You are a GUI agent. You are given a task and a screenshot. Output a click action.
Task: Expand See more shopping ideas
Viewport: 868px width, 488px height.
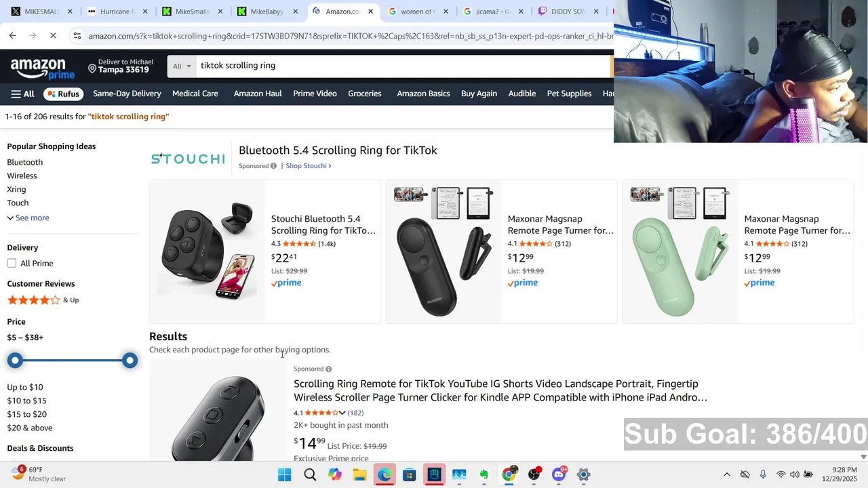28,218
